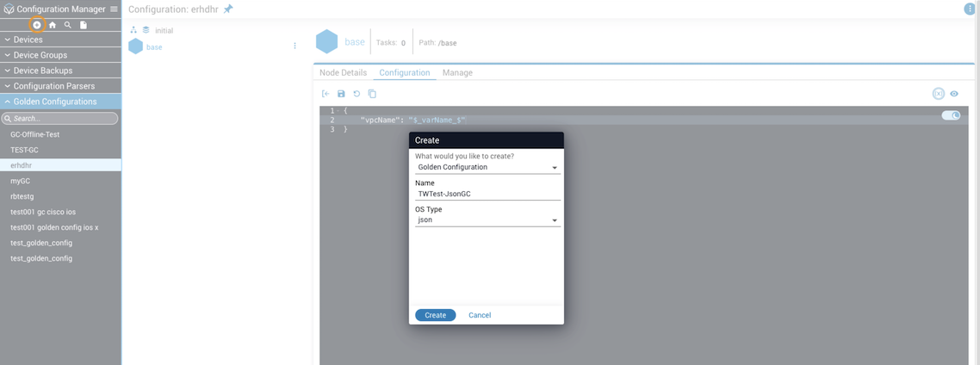Select myGC golden configuration

coord(60,181)
